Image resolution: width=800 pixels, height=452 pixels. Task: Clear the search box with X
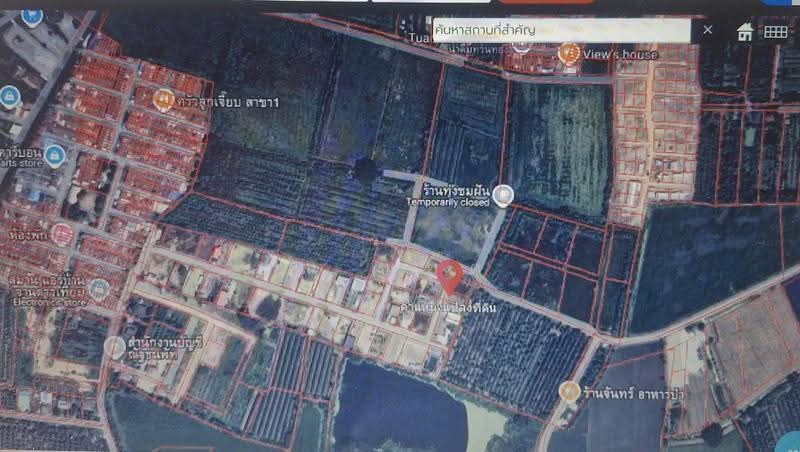pos(707,30)
